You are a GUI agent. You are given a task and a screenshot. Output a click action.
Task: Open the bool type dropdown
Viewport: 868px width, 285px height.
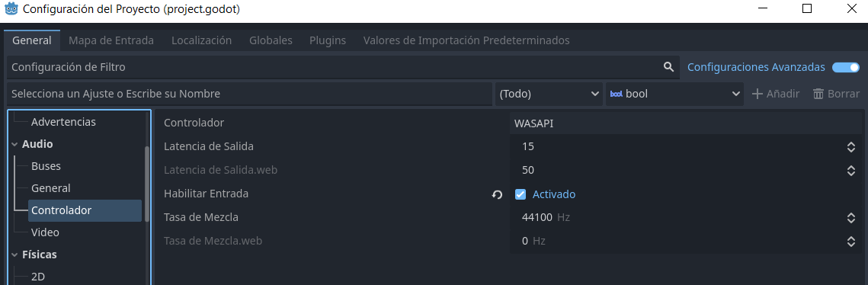(x=674, y=94)
